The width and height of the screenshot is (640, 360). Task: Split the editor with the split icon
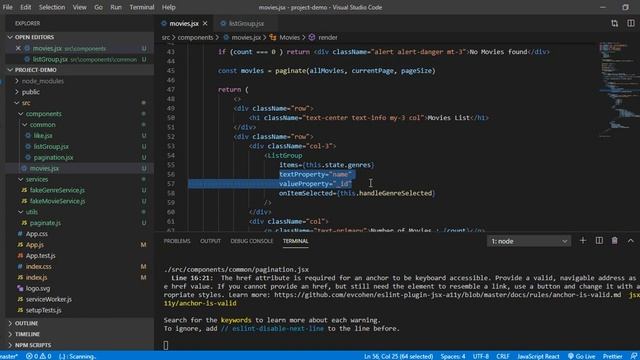point(631,23)
